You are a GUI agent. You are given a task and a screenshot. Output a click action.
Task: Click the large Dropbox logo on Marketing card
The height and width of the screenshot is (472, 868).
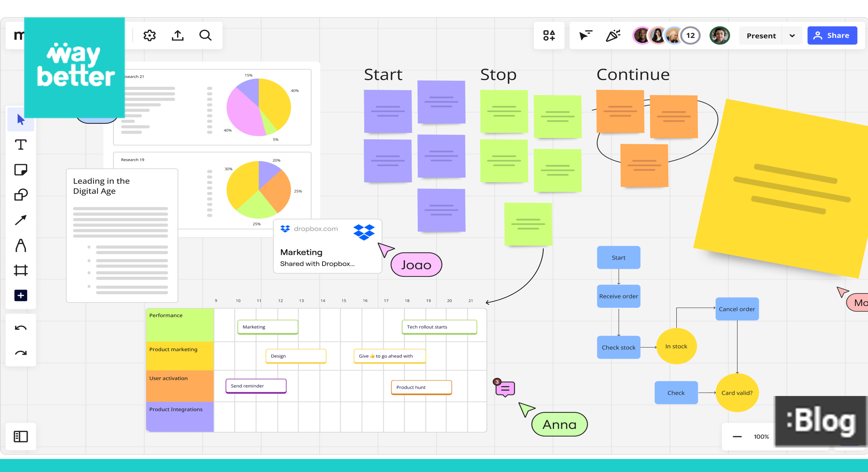364,232
